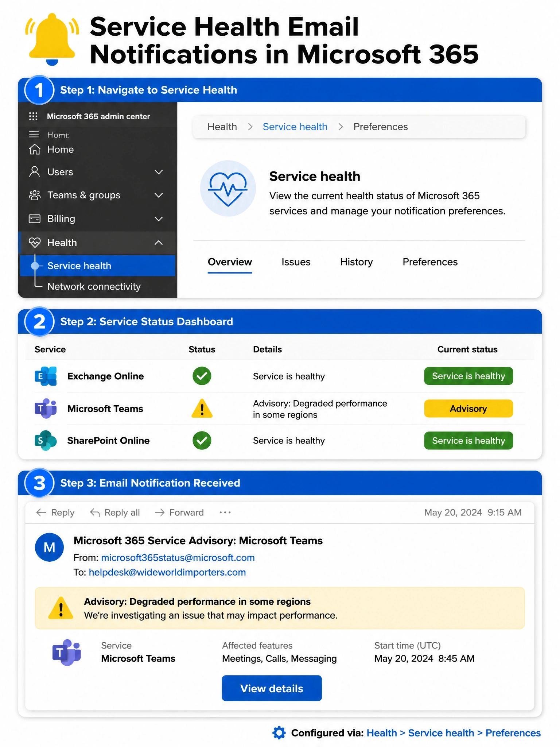Click 'Meetings, Calls, Messaging' affected features
The image size is (560, 747).
pos(279,658)
